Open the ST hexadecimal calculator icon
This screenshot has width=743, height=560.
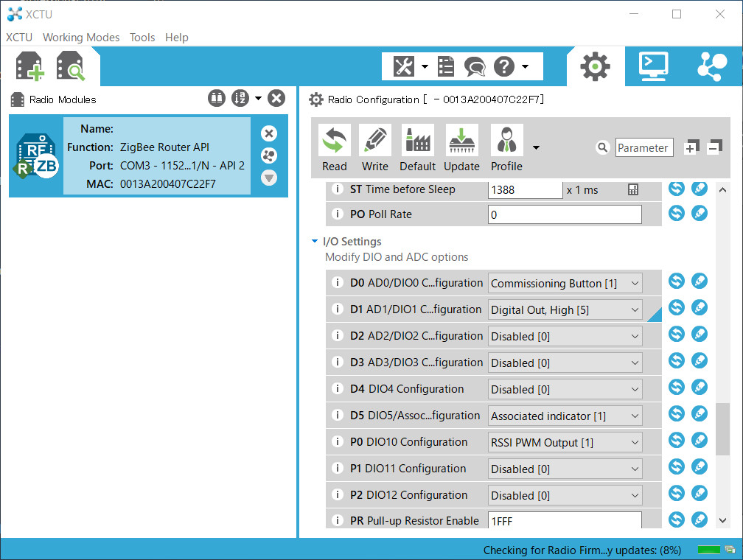tap(633, 189)
